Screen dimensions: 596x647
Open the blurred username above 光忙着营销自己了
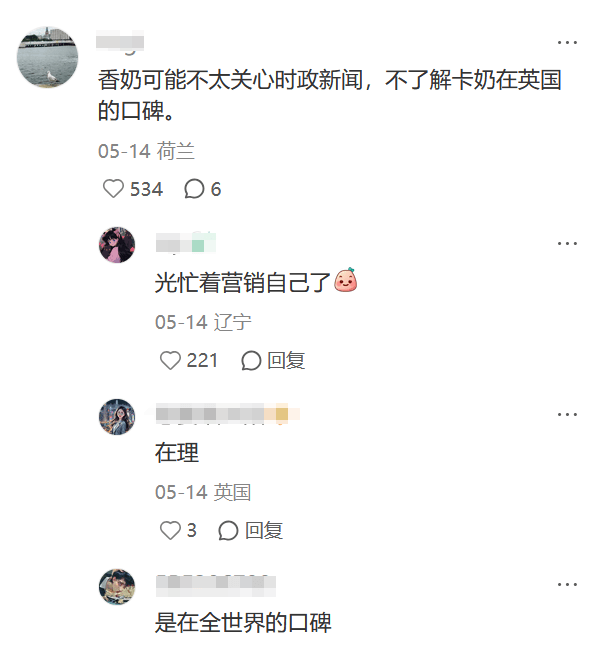186,243
